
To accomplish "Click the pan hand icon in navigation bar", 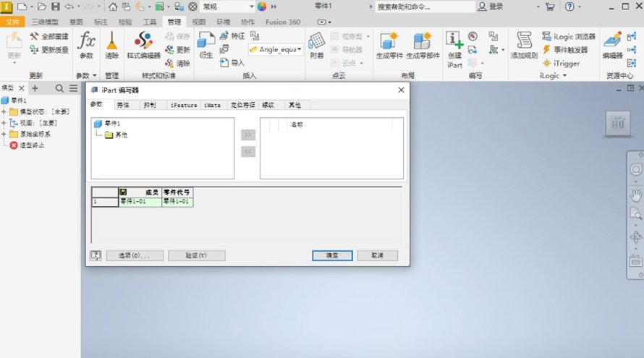I will tap(635, 195).
